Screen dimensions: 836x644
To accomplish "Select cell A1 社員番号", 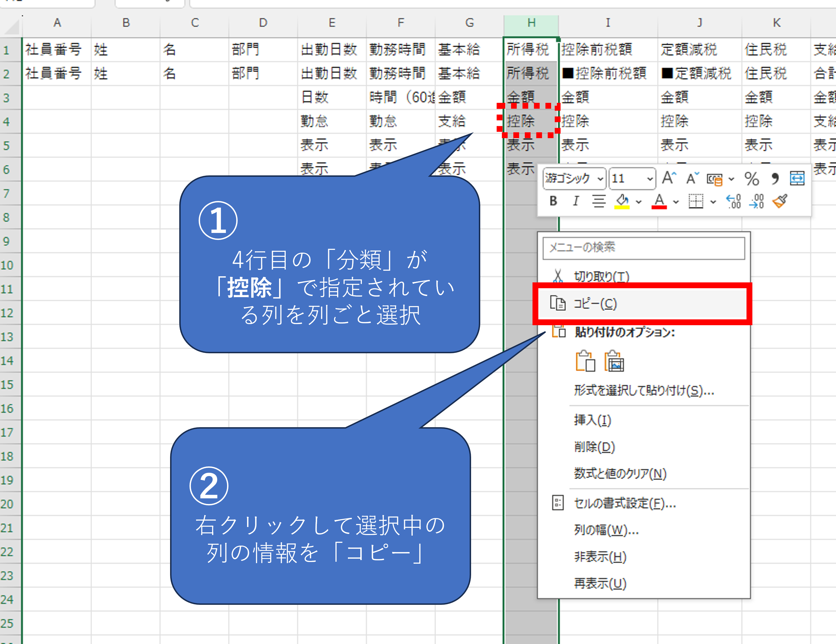I will point(57,50).
